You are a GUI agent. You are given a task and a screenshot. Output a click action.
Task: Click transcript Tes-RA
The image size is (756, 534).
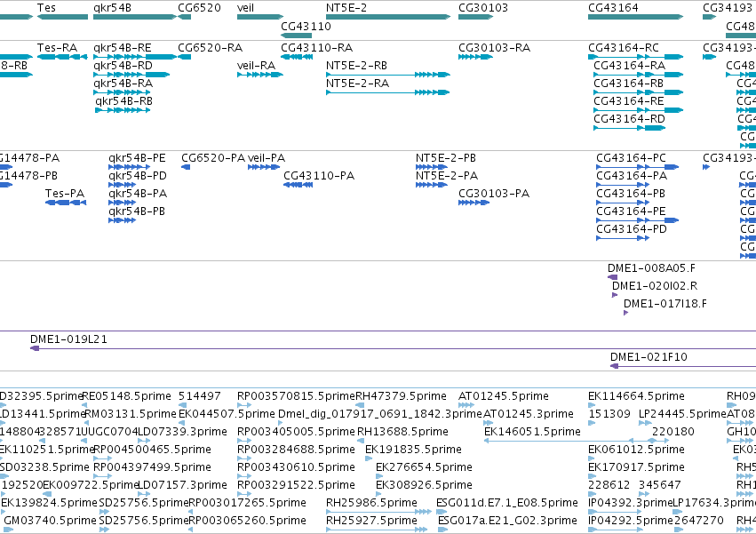(x=62, y=57)
